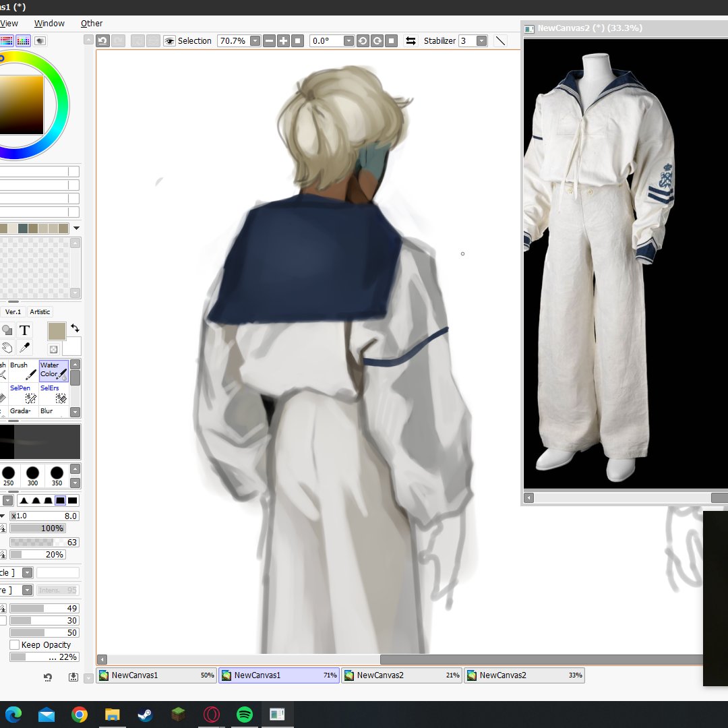Open the Other menu
The height and width of the screenshot is (728, 728).
[92, 23]
